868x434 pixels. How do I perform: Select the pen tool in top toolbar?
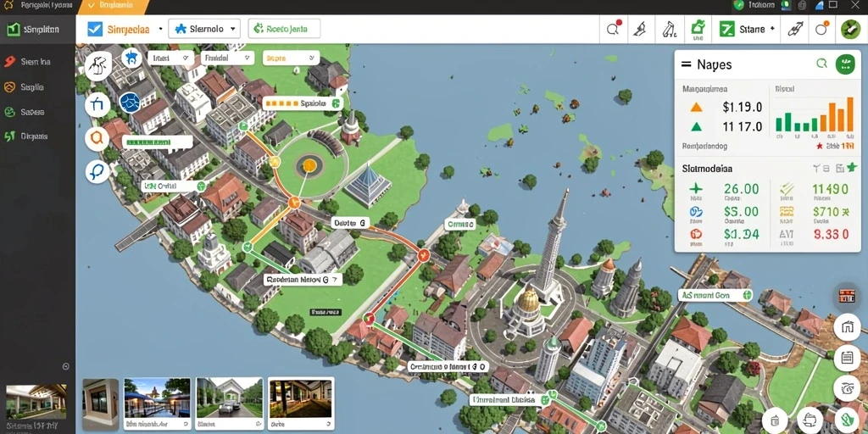click(x=639, y=29)
